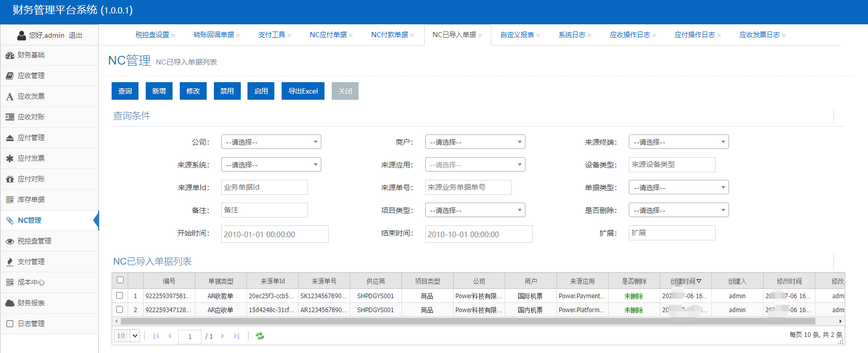Expand the 单据类型 dropdown
Image resolution: width=868 pixels, height=353 pixels.
coord(678,188)
